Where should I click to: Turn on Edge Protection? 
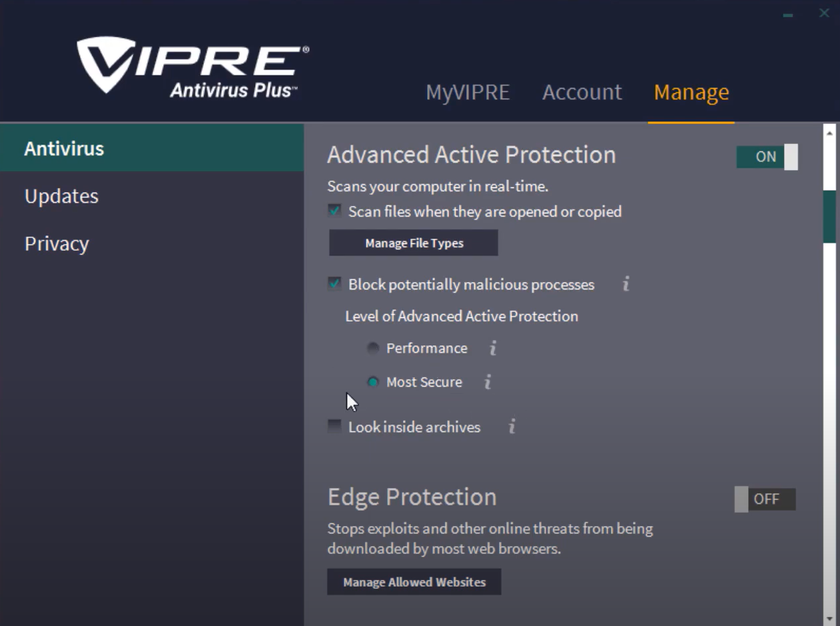[765, 498]
